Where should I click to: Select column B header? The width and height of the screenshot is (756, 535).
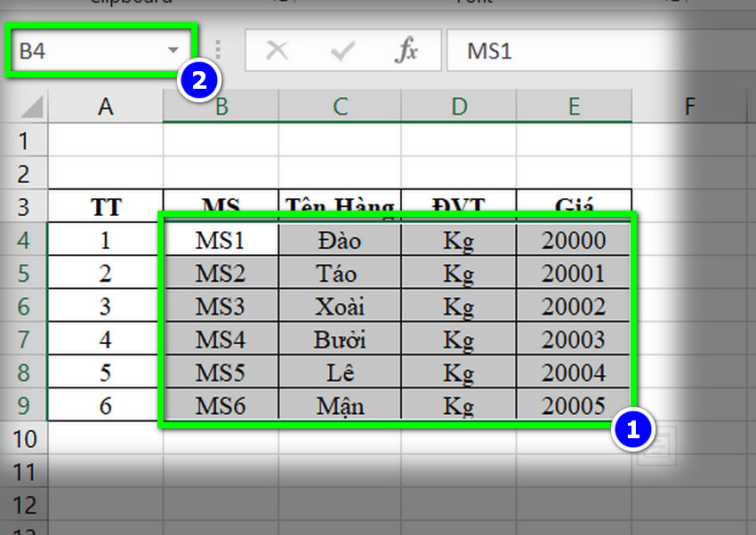tap(221, 106)
